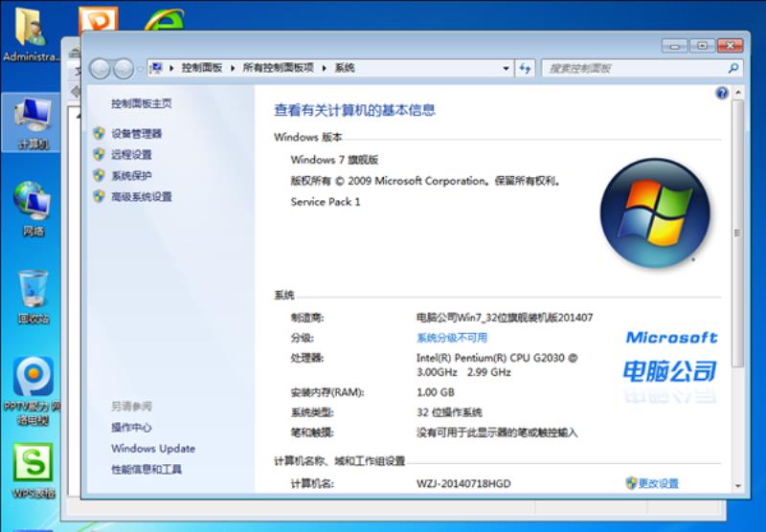Click the shield icon beside 远程设置
The height and width of the screenshot is (532, 766).
pos(100,154)
